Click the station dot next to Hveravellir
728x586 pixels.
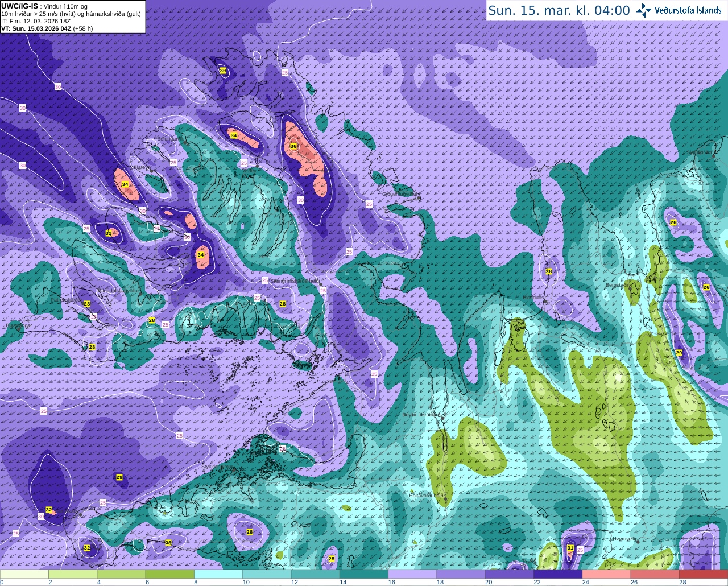coord(638,542)
